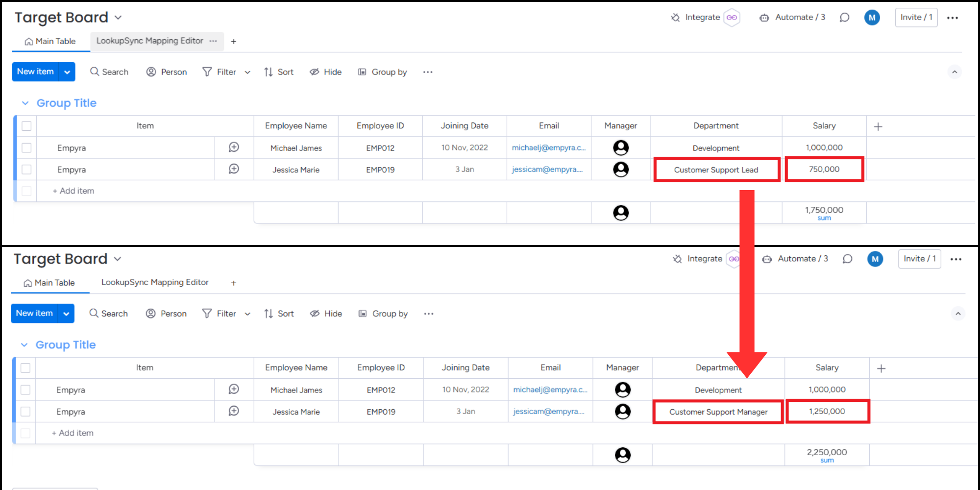Click Invite / 1 in the upper board
The image size is (980, 490).
pyautogui.click(x=916, y=17)
